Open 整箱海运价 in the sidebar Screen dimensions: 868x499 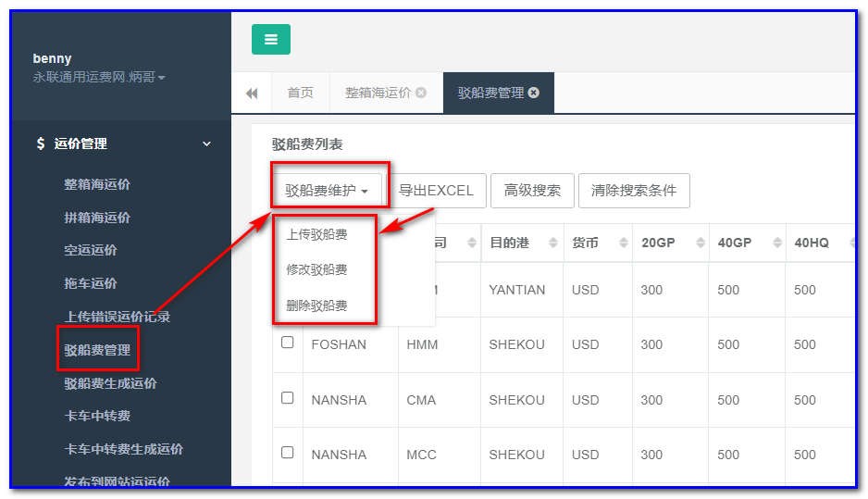(97, 184)
